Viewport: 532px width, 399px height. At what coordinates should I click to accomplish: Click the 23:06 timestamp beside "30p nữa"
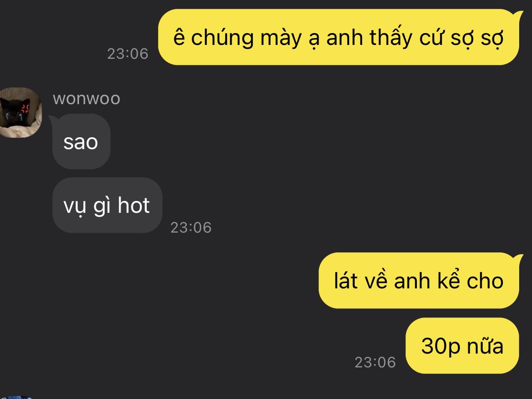[x=375, y=362]
